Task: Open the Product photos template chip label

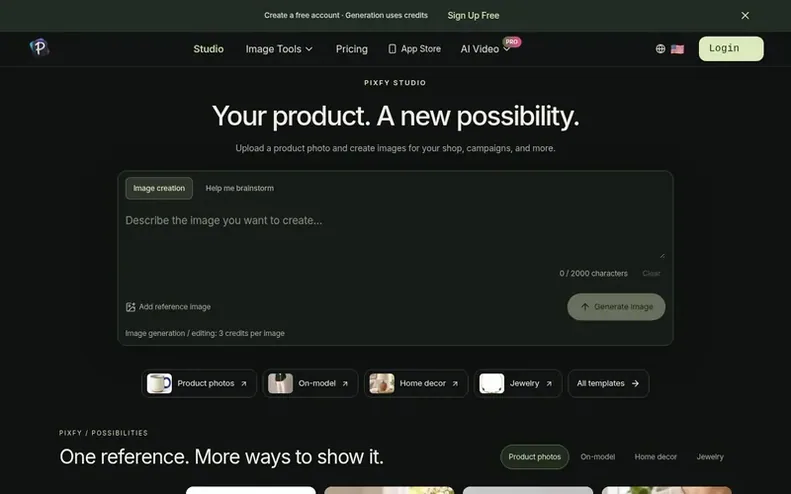Action: (206, 383)
